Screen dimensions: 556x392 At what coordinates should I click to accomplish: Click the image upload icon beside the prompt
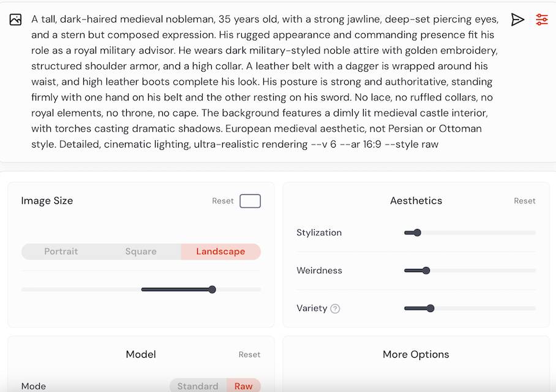point(16,20)
